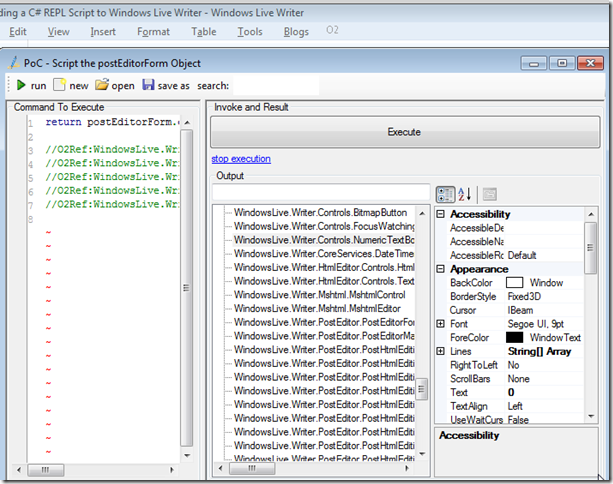Click code line 1 return postEditorForm
The height and width of the screenshot is (484, 613).
coord(113,122)
